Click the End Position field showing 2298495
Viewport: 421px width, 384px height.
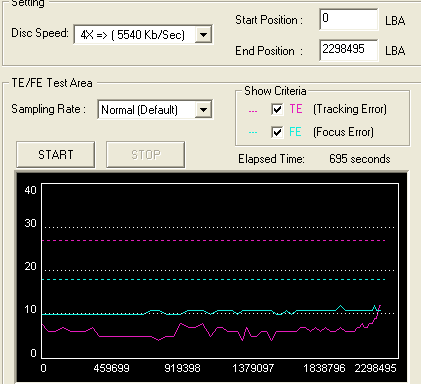tap(349, 50)
